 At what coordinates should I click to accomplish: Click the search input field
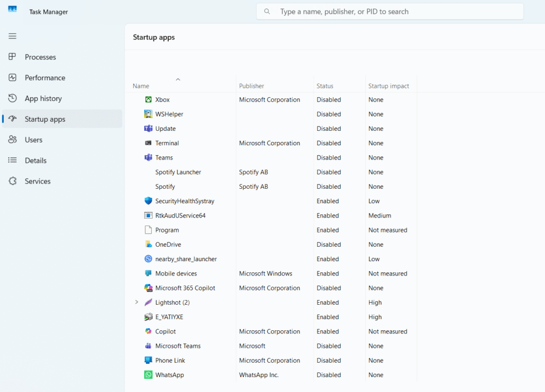pyautogui.click(x=390, y=12)
